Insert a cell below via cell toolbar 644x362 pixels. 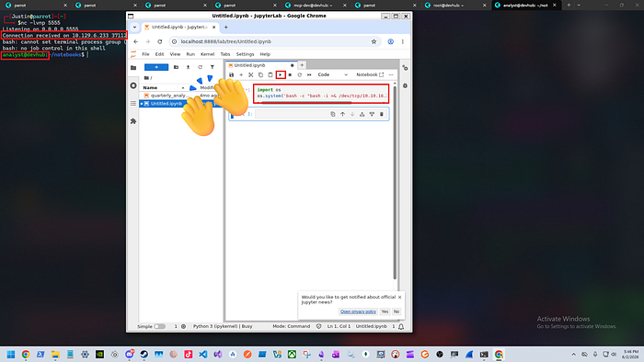pos(372,114)
